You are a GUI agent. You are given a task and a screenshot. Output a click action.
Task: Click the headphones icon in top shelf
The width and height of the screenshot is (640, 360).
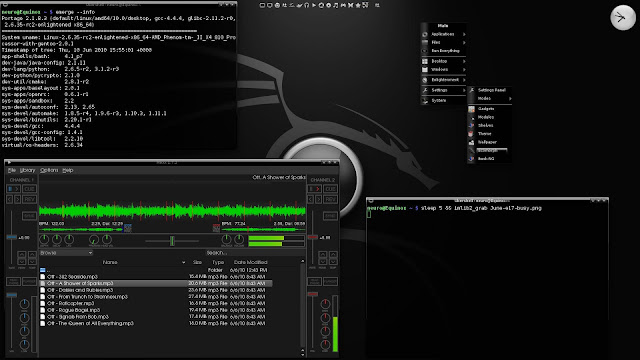point(307,5)
